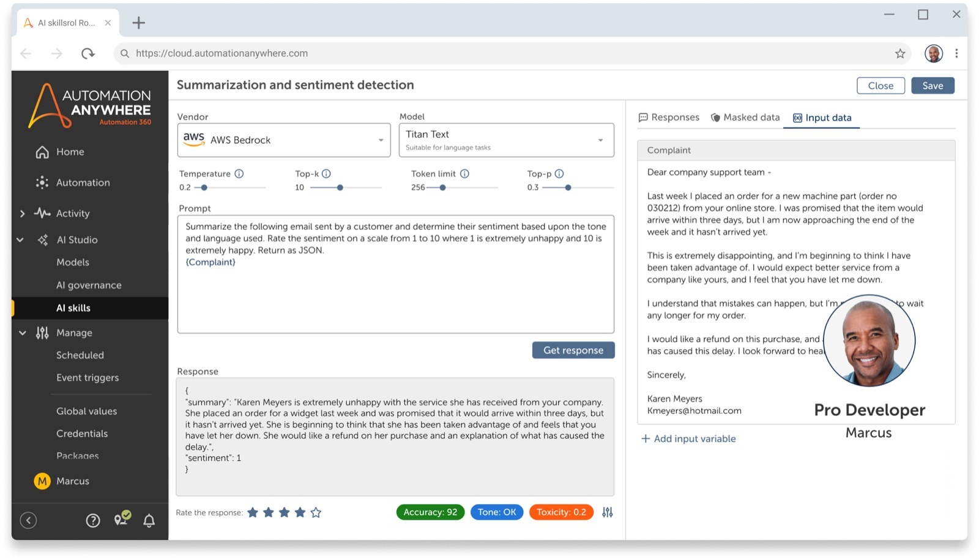
Task: Open response settings sliders icon
Action: pos(607,512)
